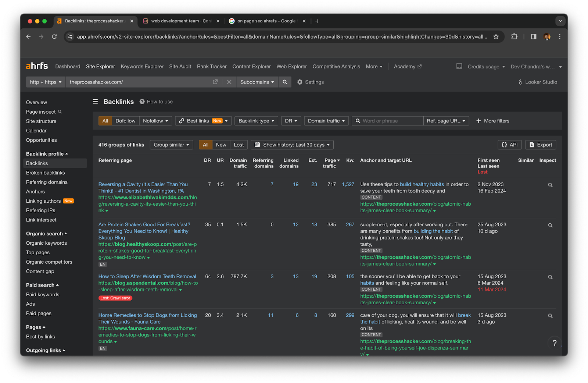This screenshot has width=588, height=383.
Task: Open Looker Studio link
Action: tap(538, 82)
